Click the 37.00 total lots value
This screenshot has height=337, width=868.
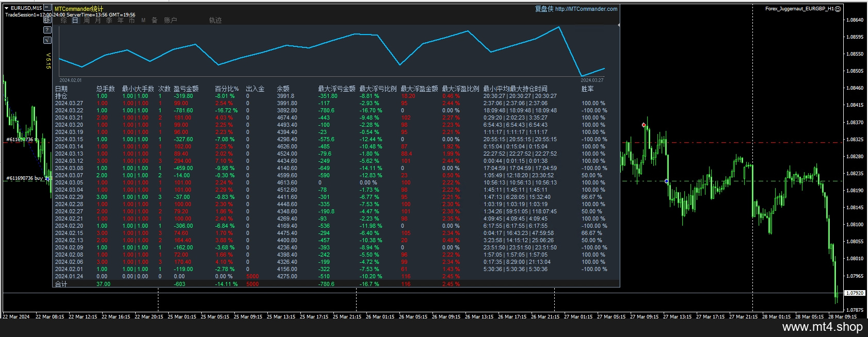click(x=103, y=284)
